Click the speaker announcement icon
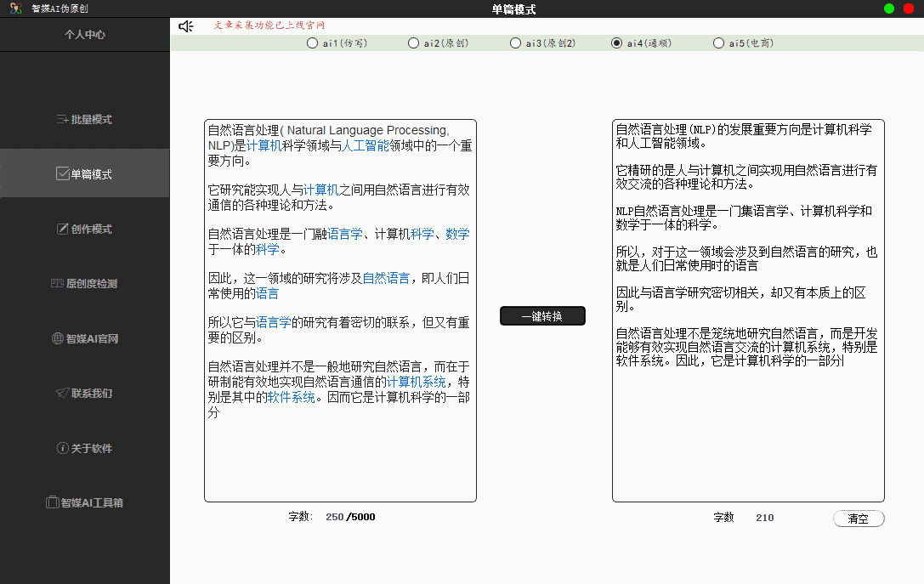This screenshot has height=584, width=924. click(185, 26)
